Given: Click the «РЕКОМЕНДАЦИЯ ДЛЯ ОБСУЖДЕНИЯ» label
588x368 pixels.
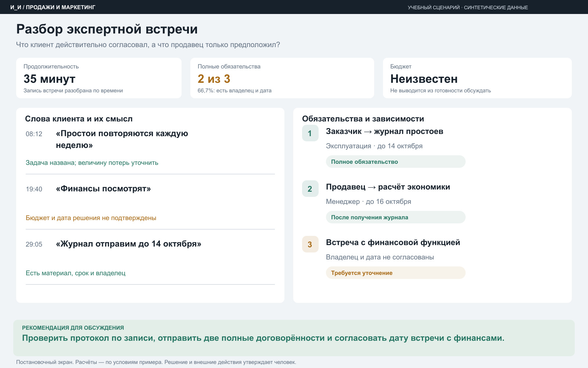Looking at the screenshot, I should [x=73, y=328].
